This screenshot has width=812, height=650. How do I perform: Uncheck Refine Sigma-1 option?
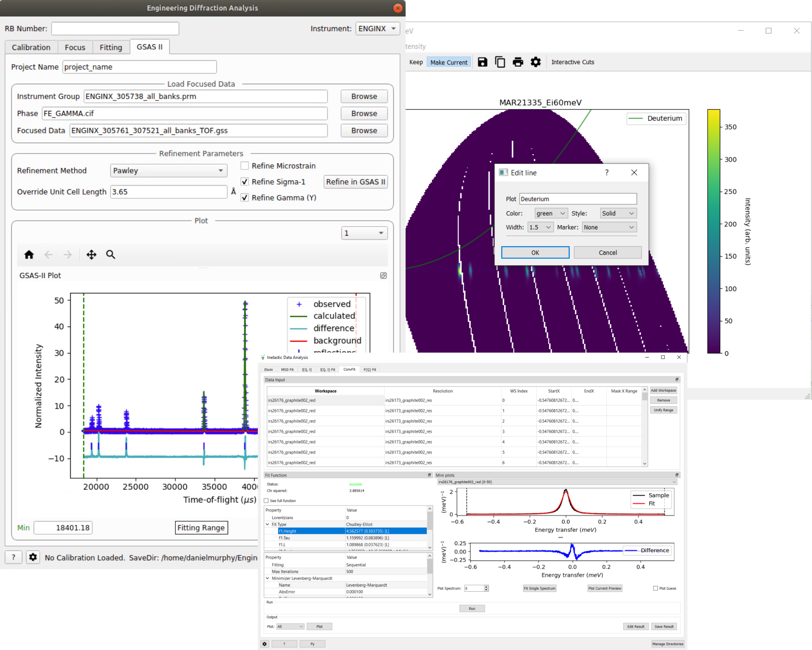tap(244, 182)
